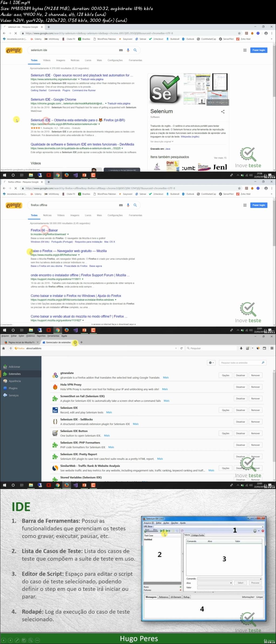The image size is (276, 644).
Task: Open the Firefox taskbar icon below the add-ons manager
Action: point(66,485)
